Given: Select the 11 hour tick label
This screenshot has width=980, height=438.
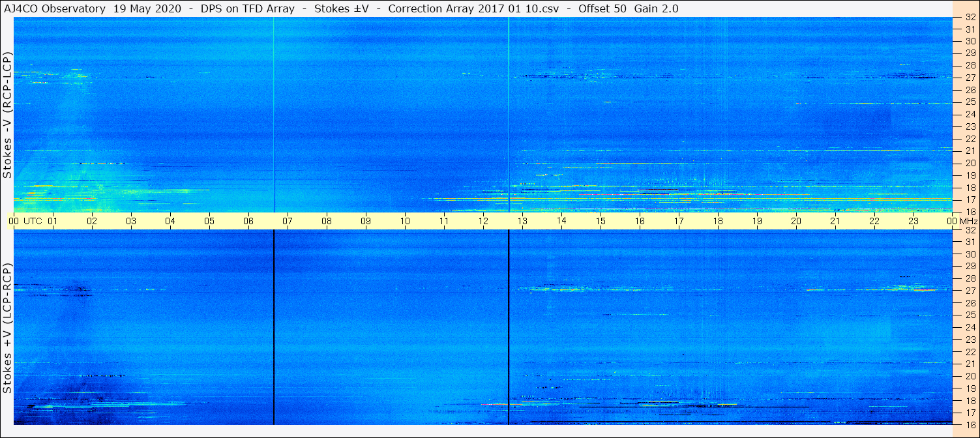Looking at the screenshot, I should coord(444,221).
